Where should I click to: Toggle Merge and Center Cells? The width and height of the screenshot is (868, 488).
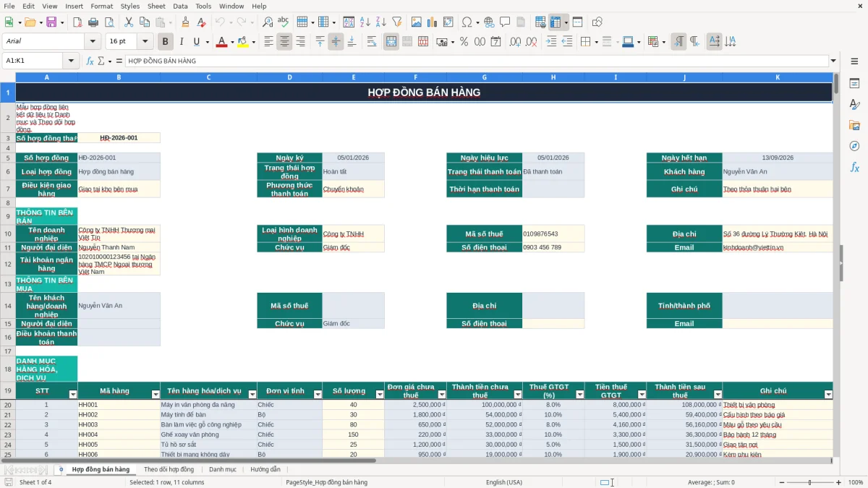(x=391, y=42)
